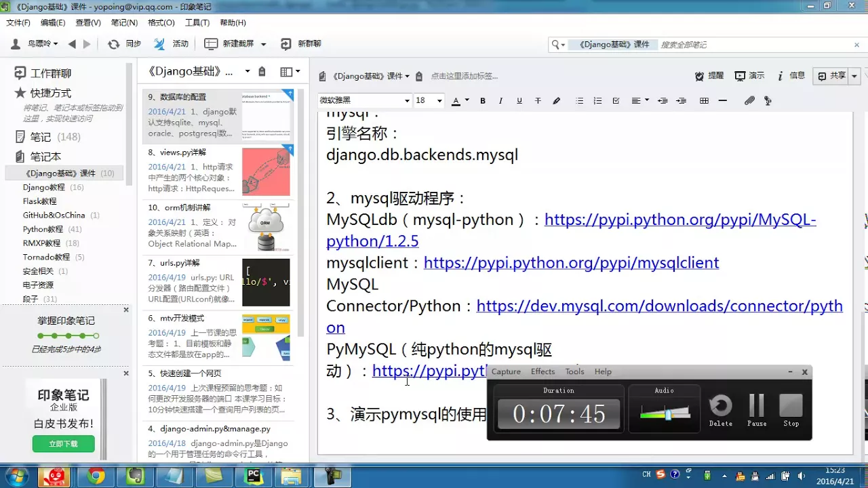Go back with the left arrow navigation
The image size is (868, 488).
tap(72, 44)
